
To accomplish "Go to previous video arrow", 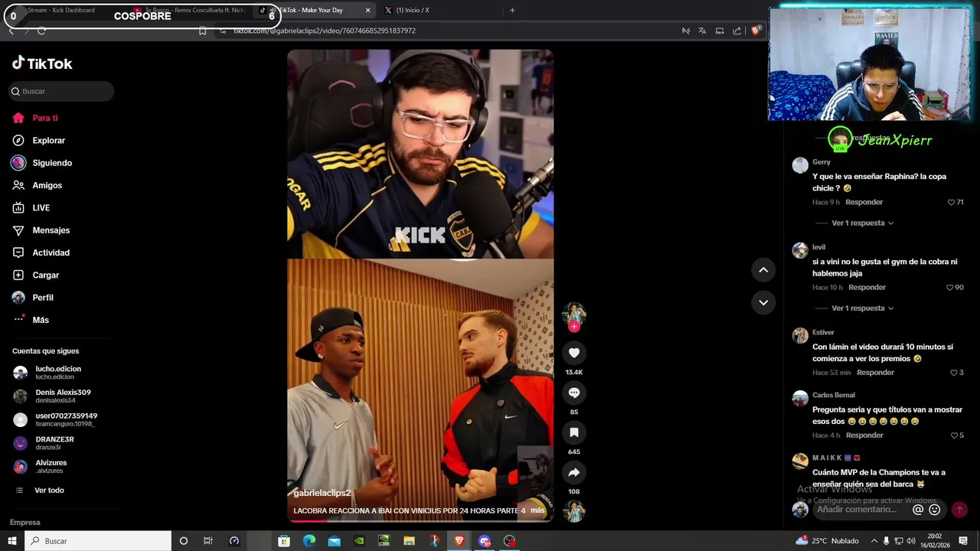I will point(763,269).
